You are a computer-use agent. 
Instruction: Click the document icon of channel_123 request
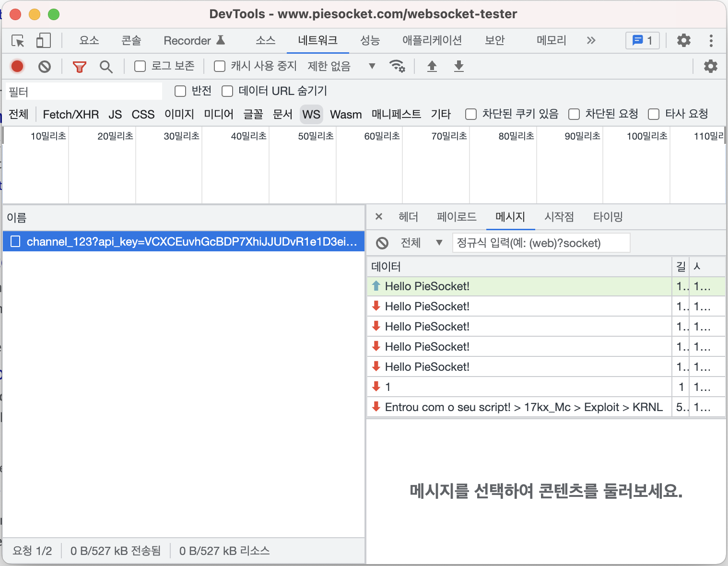(x=15, y=241)
